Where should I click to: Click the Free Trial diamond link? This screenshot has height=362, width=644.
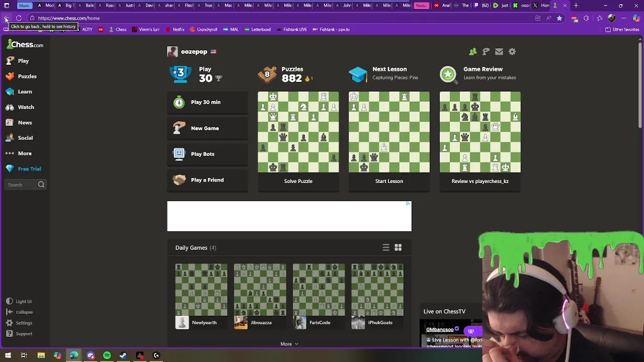click(x=24, y=169)
